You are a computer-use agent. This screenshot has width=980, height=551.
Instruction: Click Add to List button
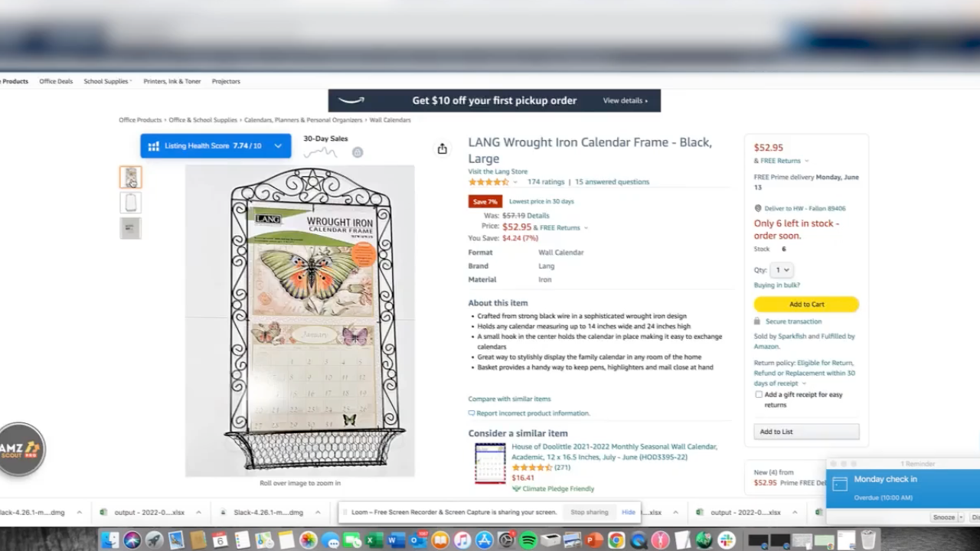pos(806,432)
